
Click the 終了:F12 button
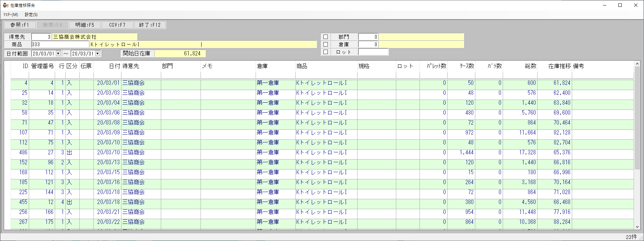pyautogui.click(x=150, y=25)
